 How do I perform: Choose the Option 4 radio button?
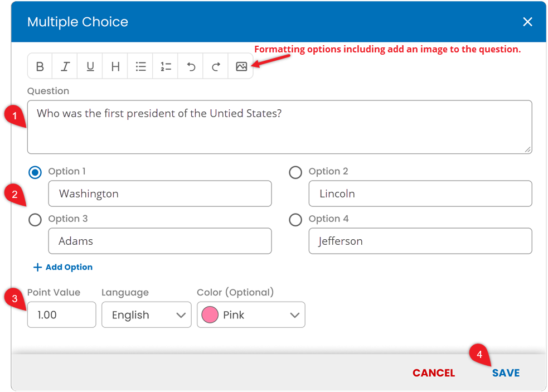pos(295,220)
